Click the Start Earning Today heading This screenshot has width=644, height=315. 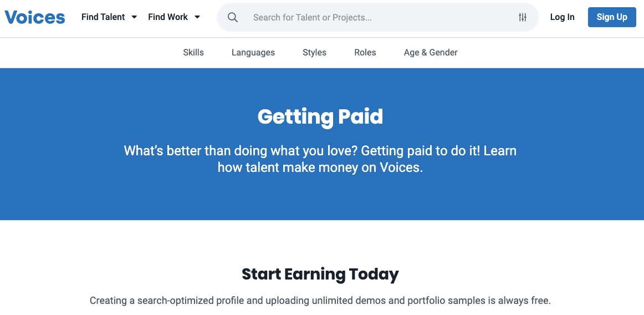click(x=320, y=275)
